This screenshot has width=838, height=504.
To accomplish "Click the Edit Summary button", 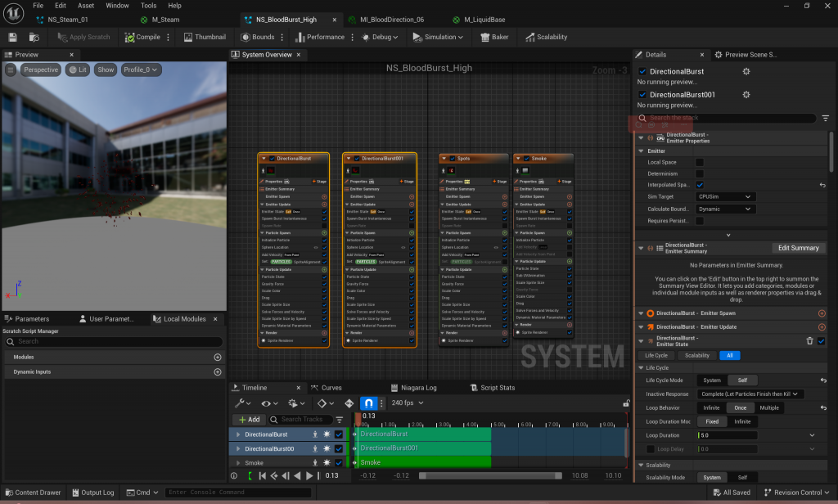I will (x=798, y=248).
